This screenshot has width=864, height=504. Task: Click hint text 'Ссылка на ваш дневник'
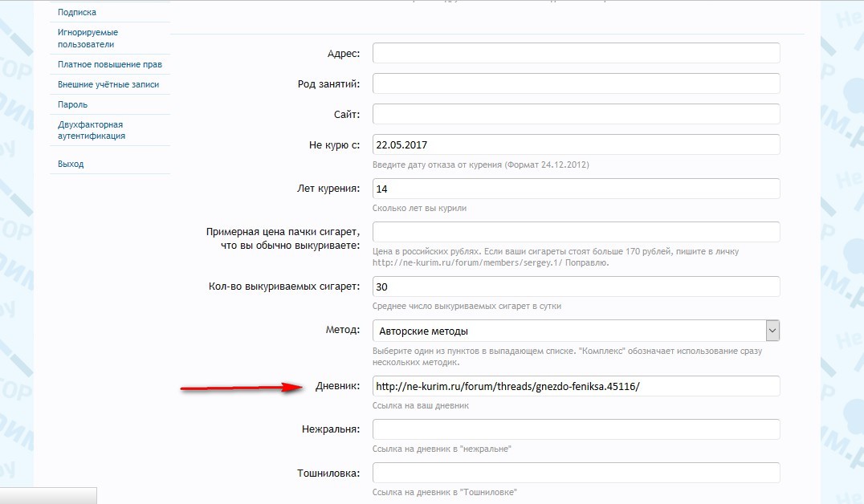421,405
